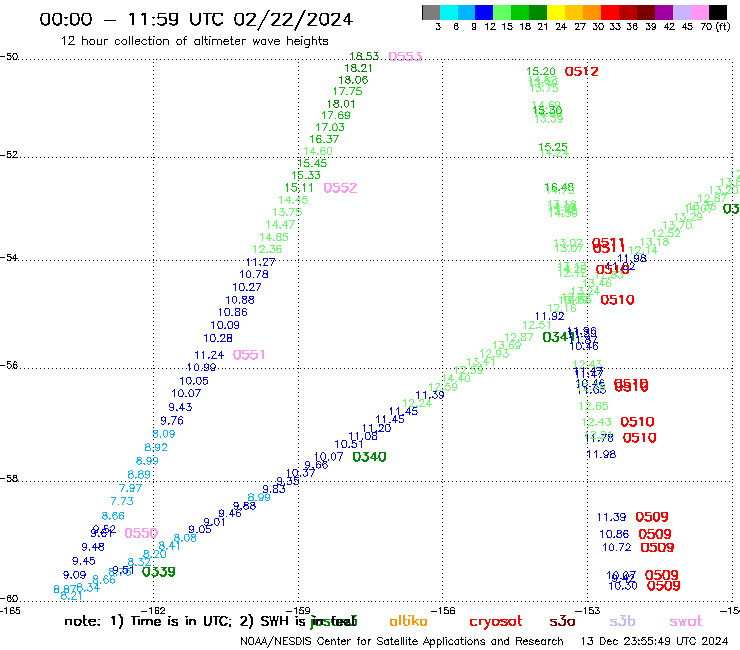This screenshot has height=650, width=740.
Task: Click the -56 latitude axis label
Action: tap(9, 365)
